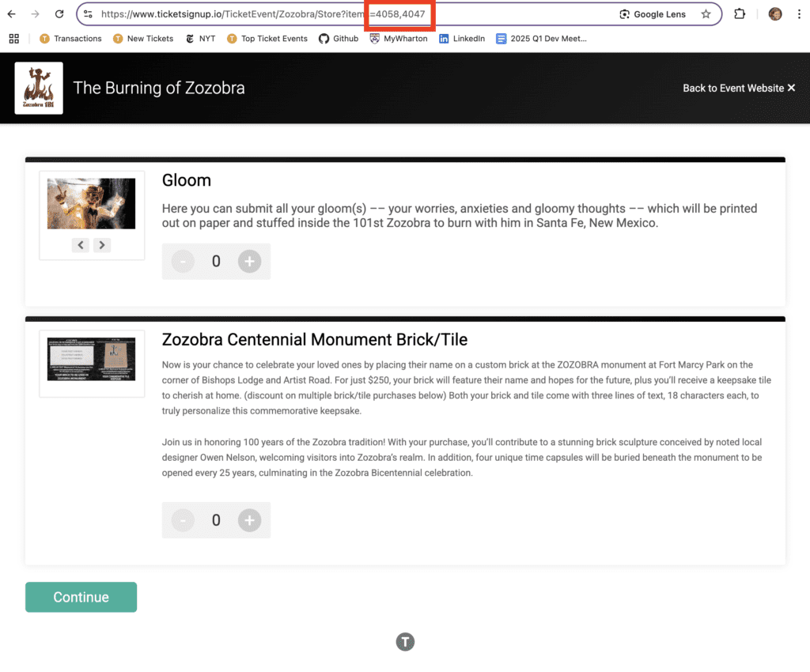Image resolution: width=810 pixels, height=672 pixels.
Task: Click the Zozobra event logo
Action: 39,88
